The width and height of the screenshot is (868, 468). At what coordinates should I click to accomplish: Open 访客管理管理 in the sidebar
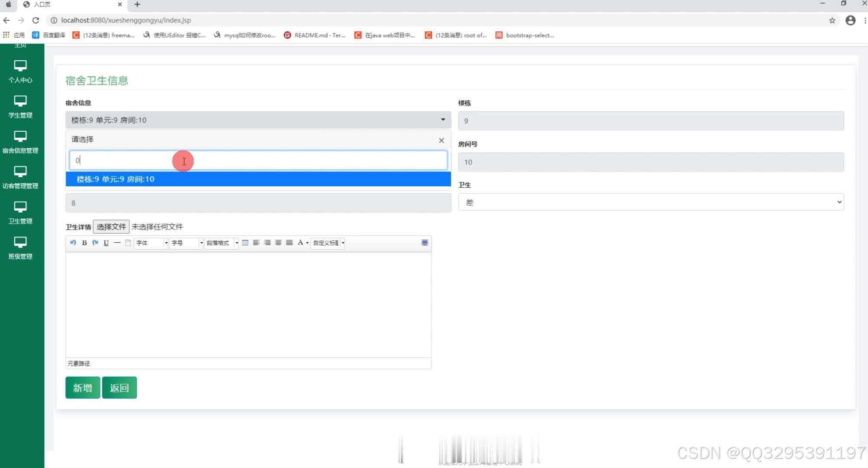tap(20, 178)
